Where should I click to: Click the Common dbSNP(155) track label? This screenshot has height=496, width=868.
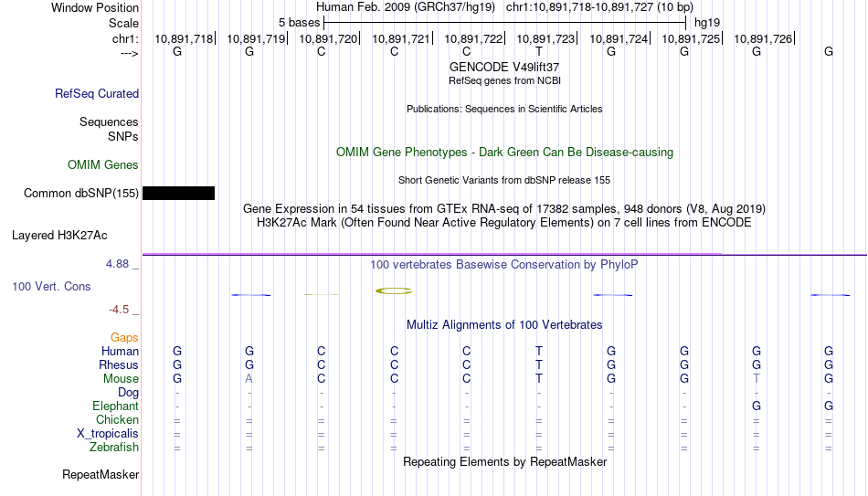80,194
